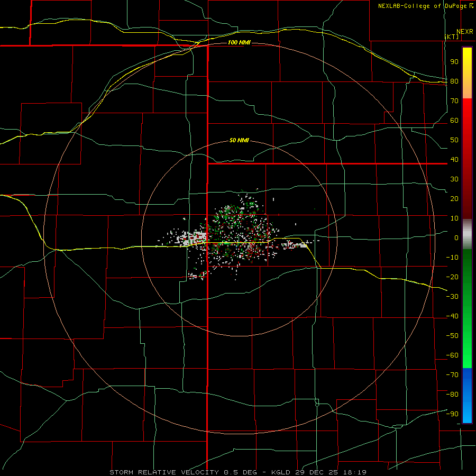The height and width of the screenshot is (476, 476).
Task: Click the 100 NMI range ring label
Action: pos(239,42)
